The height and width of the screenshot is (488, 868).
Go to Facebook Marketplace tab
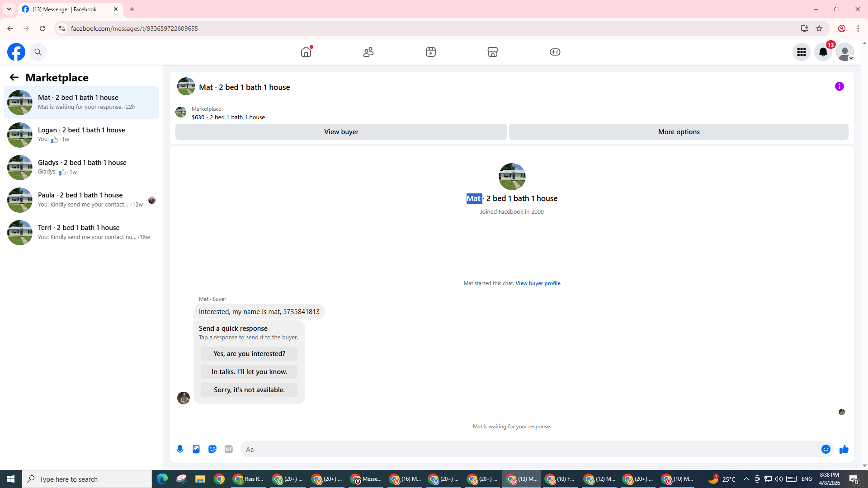point(493,52)
